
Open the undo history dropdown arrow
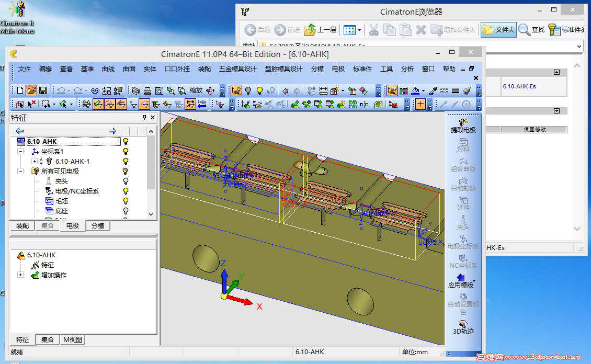pos(69,91)
